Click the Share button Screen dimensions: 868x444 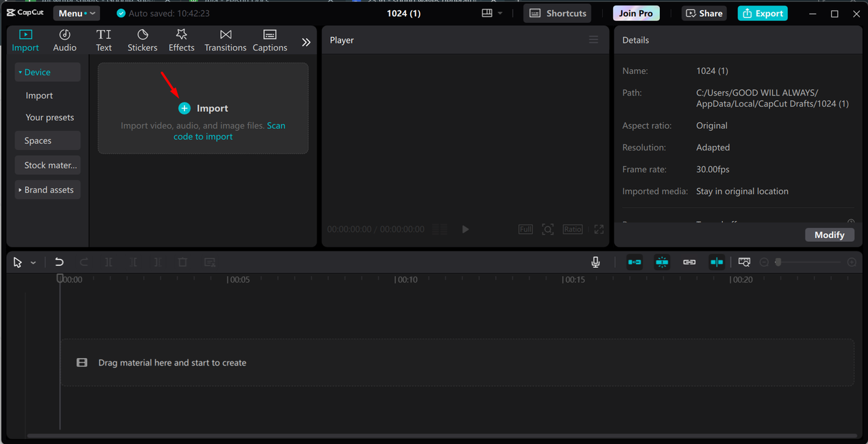703,14
